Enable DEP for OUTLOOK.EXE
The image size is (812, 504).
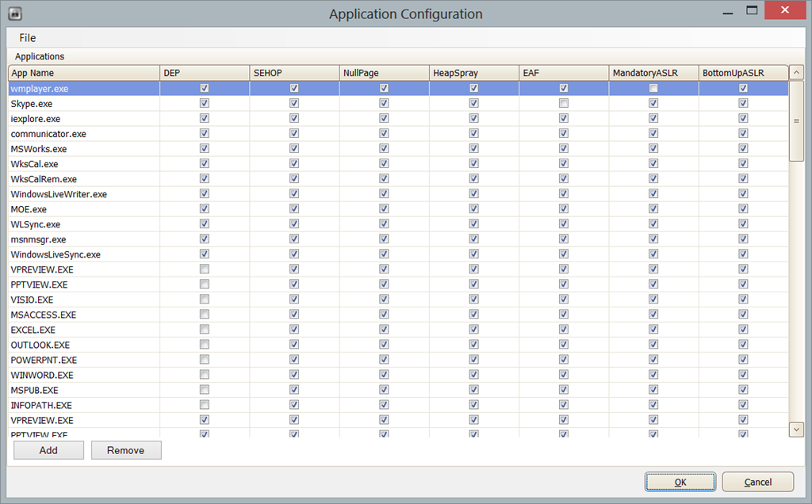[x=205, y=344]
